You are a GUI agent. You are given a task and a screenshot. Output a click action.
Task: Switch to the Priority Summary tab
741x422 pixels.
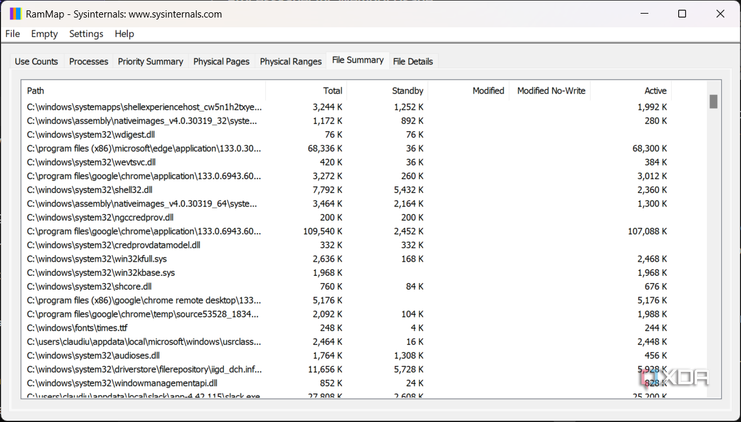[150, 61]
